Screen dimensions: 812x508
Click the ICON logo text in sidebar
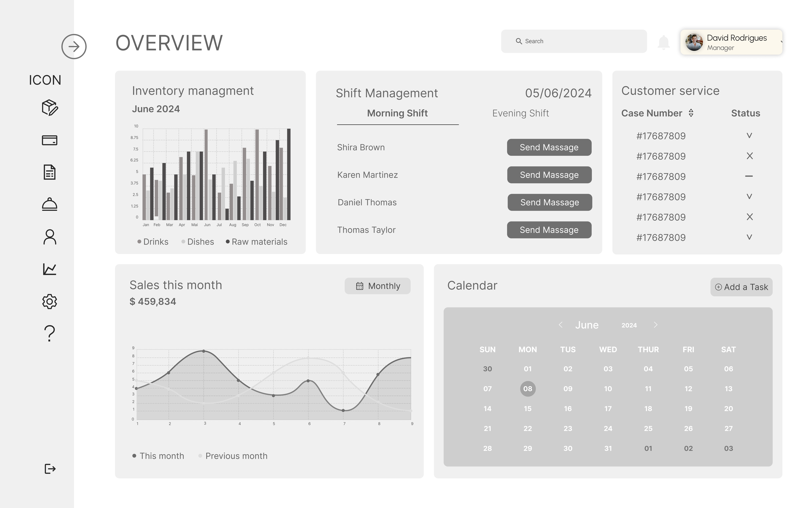click(x=45, y=80)
